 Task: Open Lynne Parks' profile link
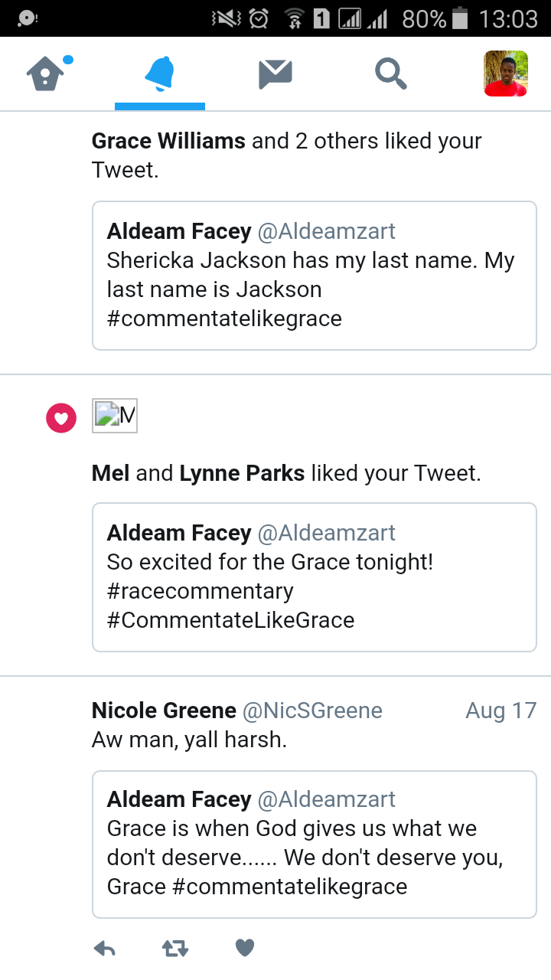coord(242,473)
